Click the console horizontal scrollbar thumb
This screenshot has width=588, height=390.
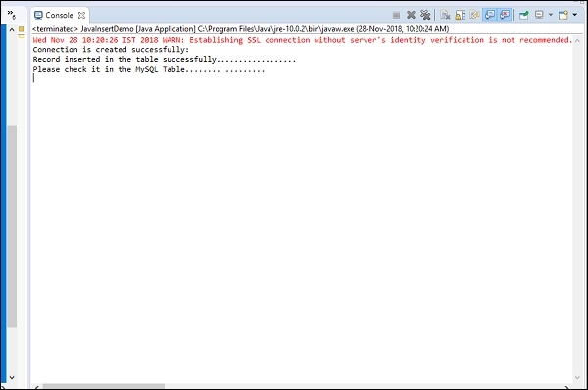104,386
